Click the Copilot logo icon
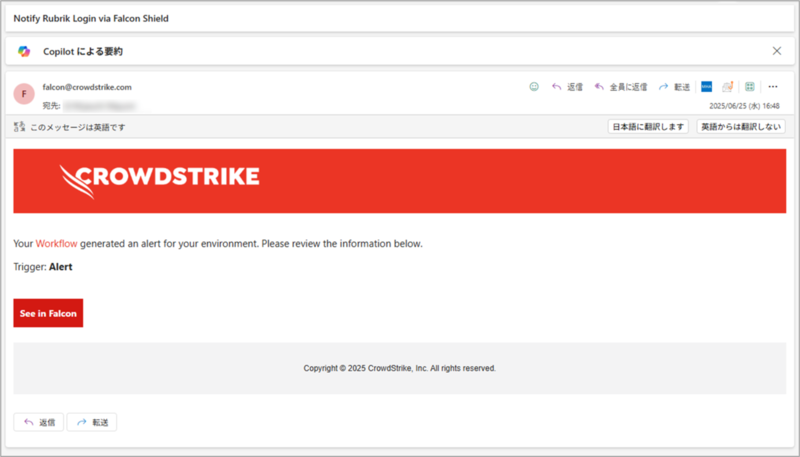The height and width of the screenshot is (457, 800). tap(24, 51)
